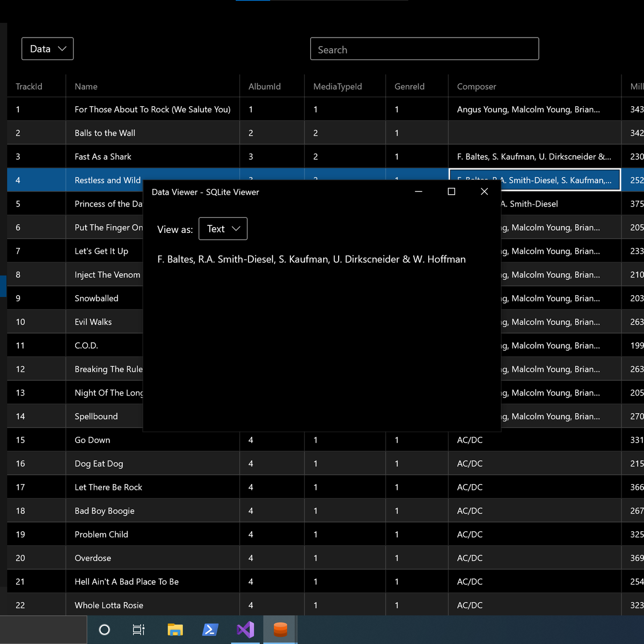This screenshot has height=644, width=644.
Task: Select the Let There Be Rock row
Action: (108, 487)
